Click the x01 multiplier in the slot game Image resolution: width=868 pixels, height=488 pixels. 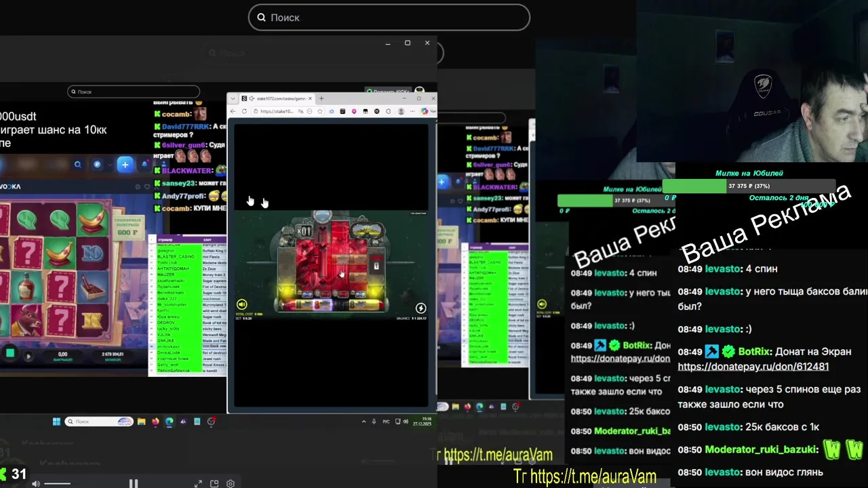click(306, 231)
